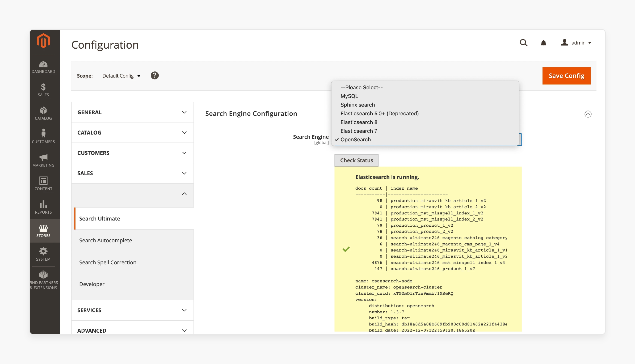Select the --Please Select-- option
The height and width of the screenshot is (364, 635).
(425, 87)
